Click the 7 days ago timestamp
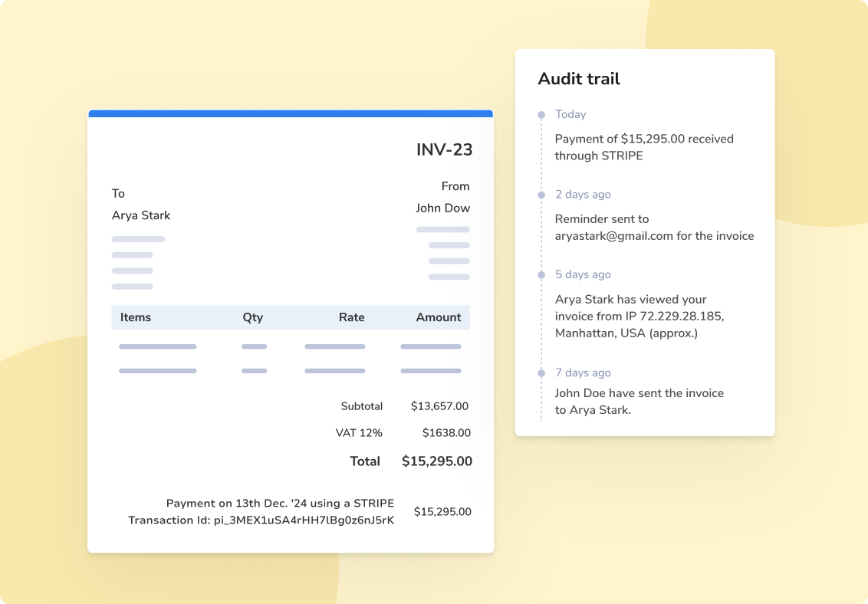Screen dimensions: 868x604 pyautogui.click(x=583, y=373)
